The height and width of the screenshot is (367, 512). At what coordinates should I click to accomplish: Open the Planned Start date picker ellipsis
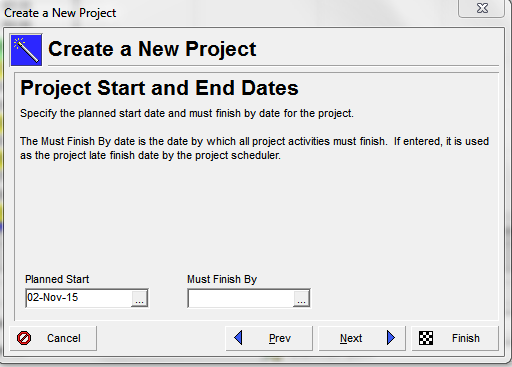point(139,298)
